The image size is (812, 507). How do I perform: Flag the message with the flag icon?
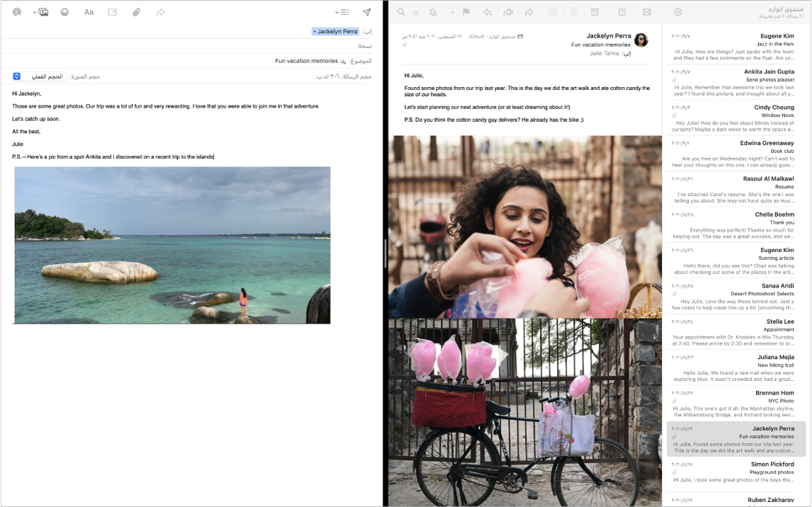point(466,12)
